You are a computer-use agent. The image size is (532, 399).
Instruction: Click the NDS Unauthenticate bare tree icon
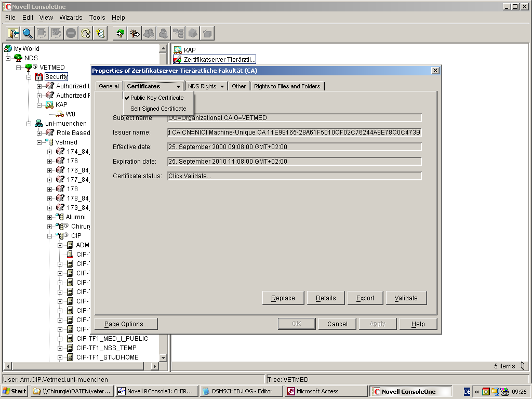click(135, 33)
